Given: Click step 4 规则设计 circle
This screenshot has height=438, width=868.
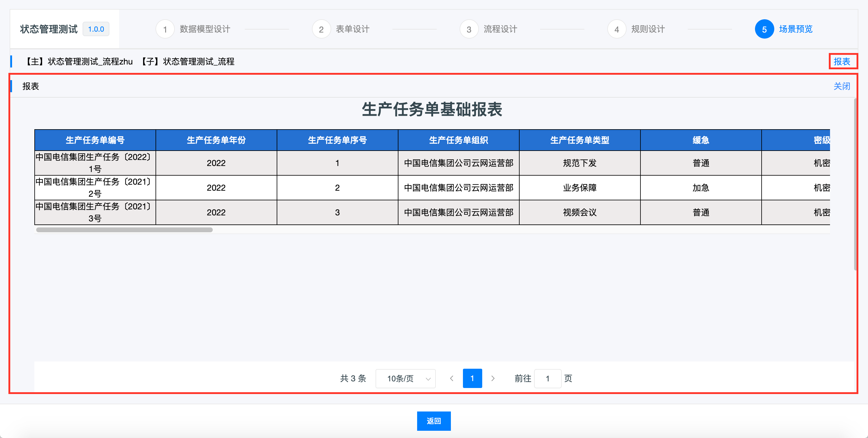Looking at the screenshot, I should (x=617, y=29).
